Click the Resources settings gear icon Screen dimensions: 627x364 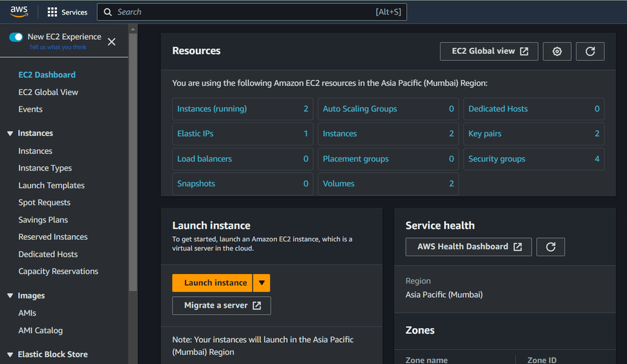557,51
